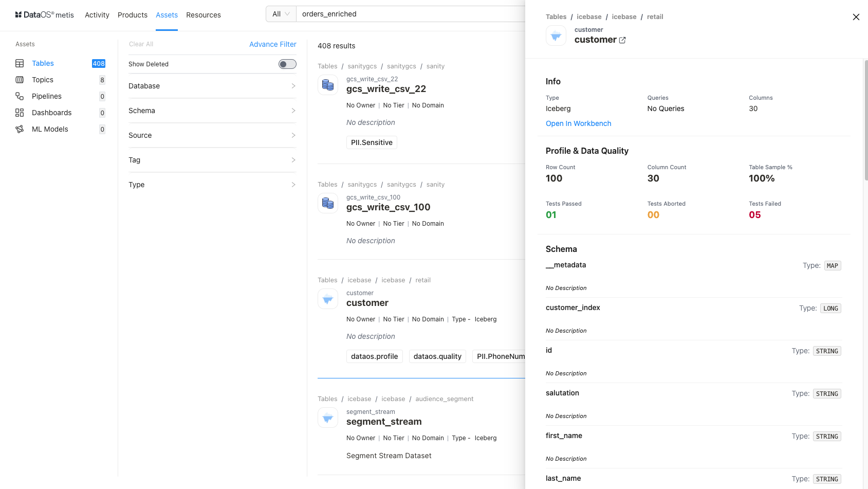Click the dataos.quality tag
This screenshot has height=489, width=868.
click(x=437, y=356)
